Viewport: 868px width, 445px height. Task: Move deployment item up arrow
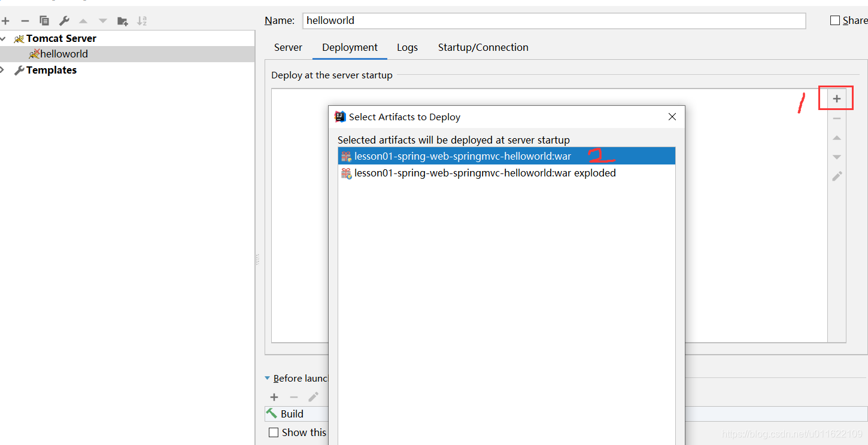[837, 138]
